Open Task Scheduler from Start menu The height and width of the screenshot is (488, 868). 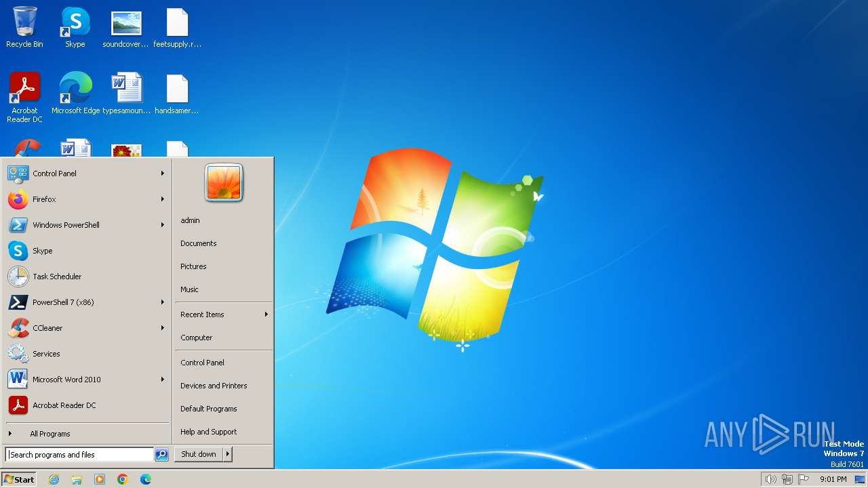(x=87, y=277)
